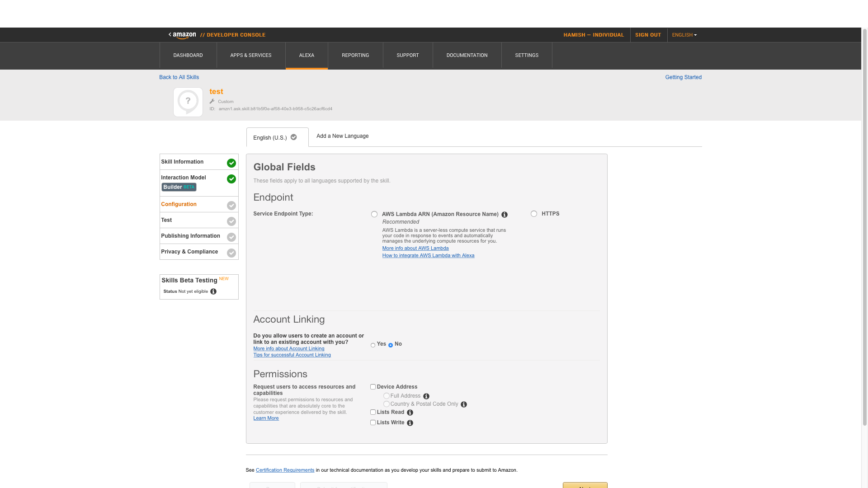Click info icon beside Full Address

tap(426, 396)
